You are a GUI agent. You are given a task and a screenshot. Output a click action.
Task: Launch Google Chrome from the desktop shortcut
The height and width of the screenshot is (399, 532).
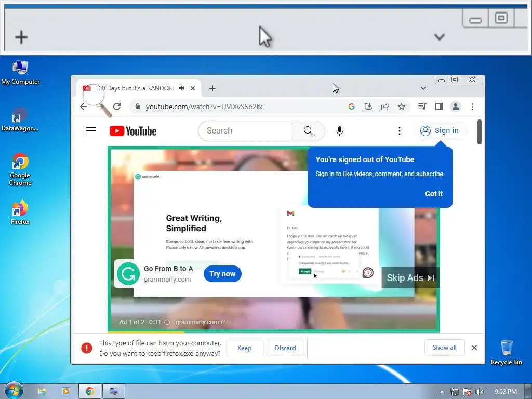pos(20,170)
